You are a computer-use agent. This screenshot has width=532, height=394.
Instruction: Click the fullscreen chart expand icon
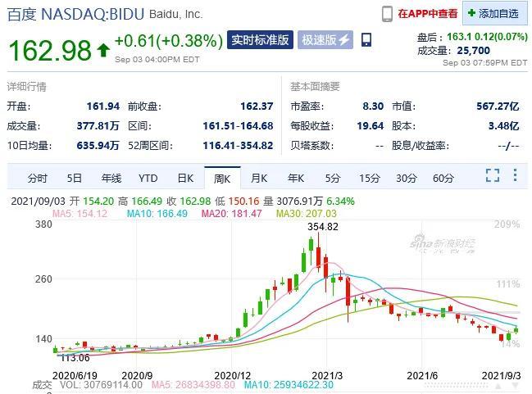coord(493,175)
